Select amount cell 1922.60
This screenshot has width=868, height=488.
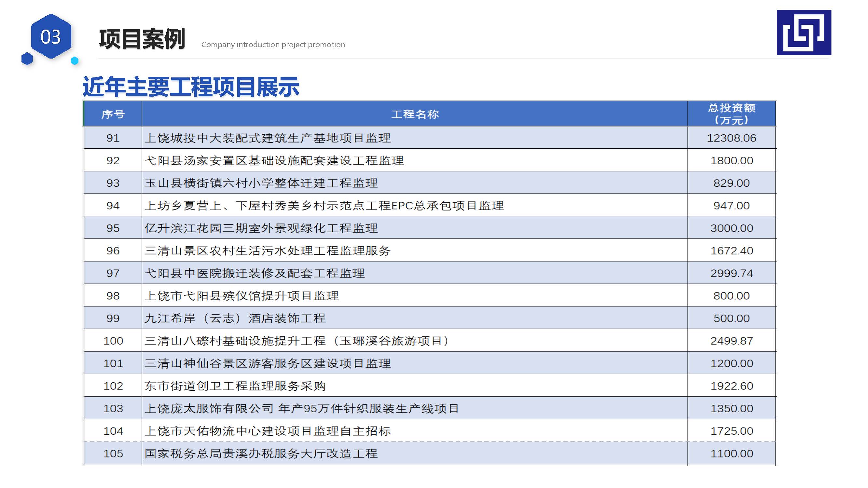pos(732,386)
